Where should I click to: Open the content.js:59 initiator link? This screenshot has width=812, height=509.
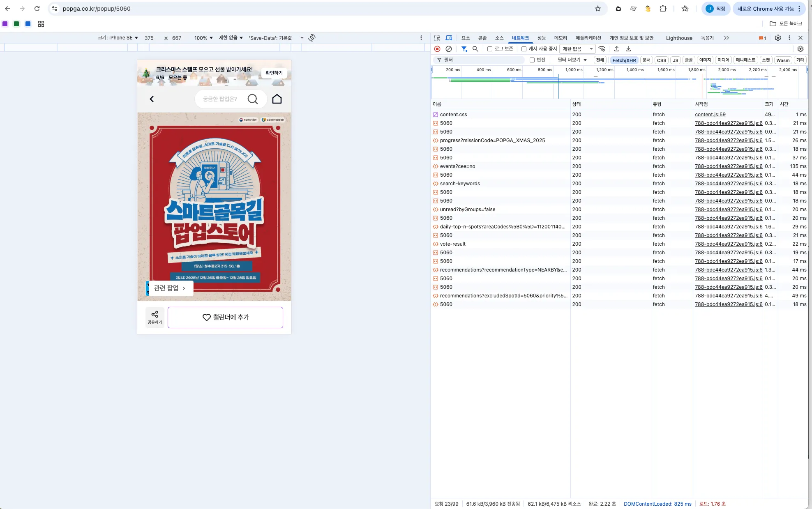tap(710, 115)
